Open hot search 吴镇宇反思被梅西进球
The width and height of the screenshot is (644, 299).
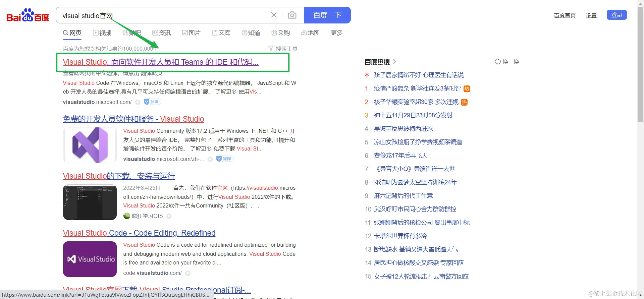point(404,129)
